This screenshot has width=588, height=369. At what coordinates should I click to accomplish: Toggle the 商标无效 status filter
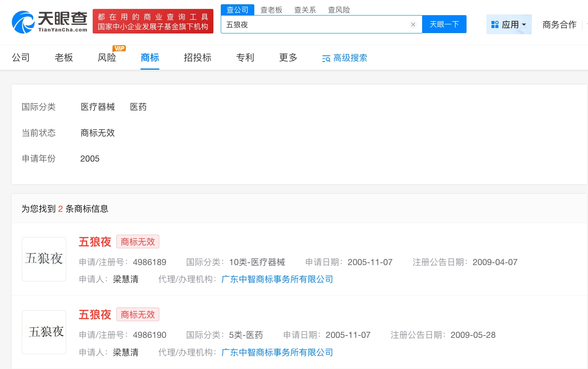pyautogui.click(x=97, y=133)
